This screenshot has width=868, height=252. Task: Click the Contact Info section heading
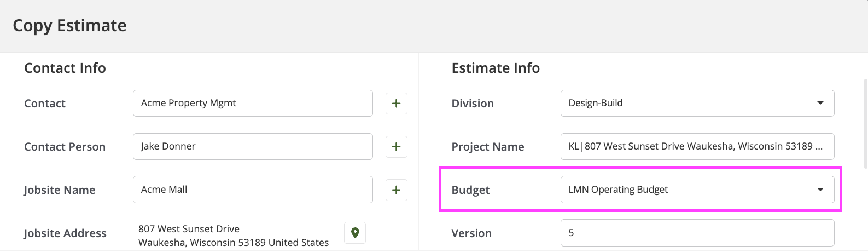(x=65, y=68)
